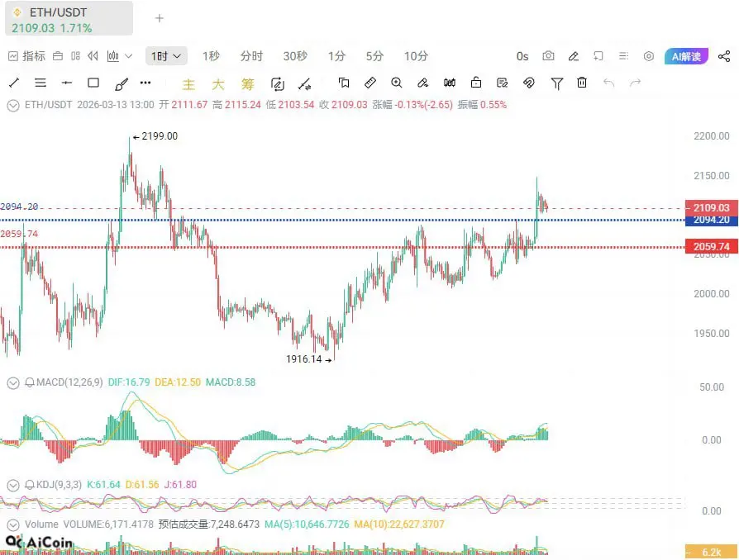Viewport: 739px width, 560px height.
Task: Collapse the Volume indicator panel
Action: tap(13, 524)
